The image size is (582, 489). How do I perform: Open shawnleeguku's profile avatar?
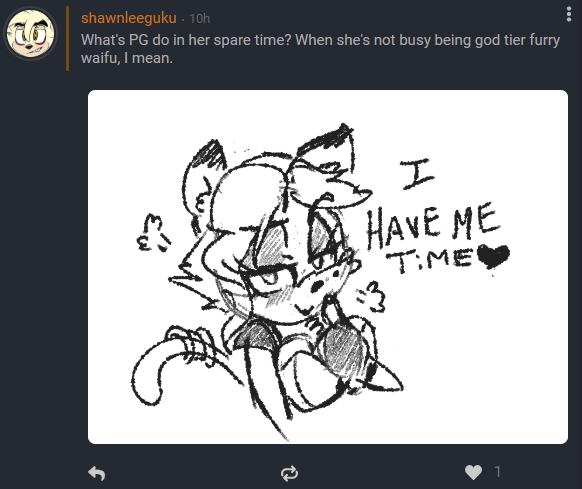point(30,34)
